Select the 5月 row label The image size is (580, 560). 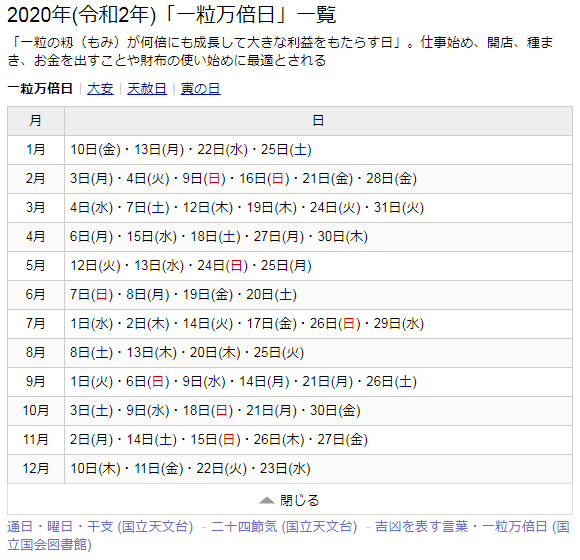[36, 266]
